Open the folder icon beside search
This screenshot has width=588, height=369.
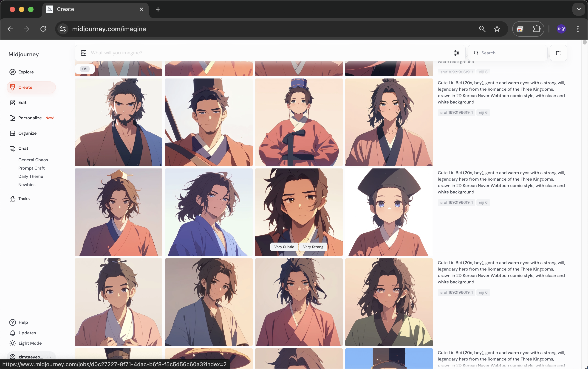click(x=558, y=53)
